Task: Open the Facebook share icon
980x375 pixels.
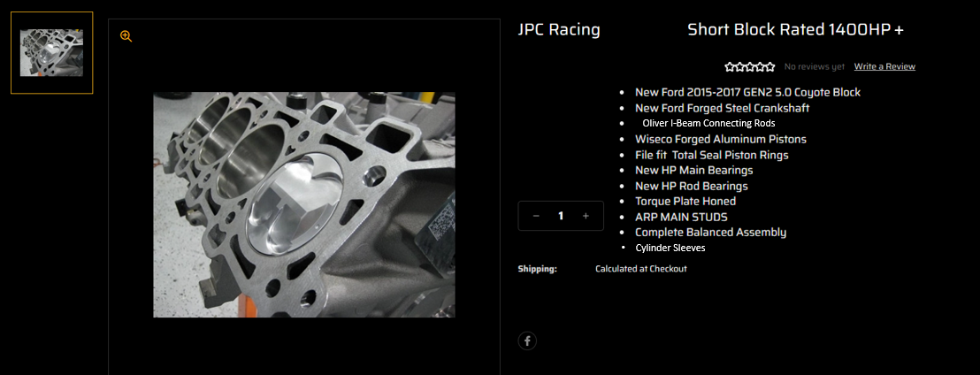Action: [527, 341]
